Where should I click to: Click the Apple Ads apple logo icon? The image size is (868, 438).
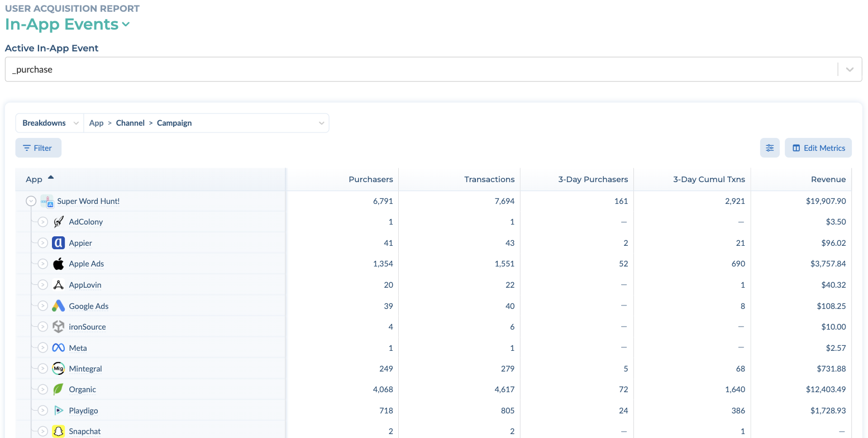tap(59, 264)
